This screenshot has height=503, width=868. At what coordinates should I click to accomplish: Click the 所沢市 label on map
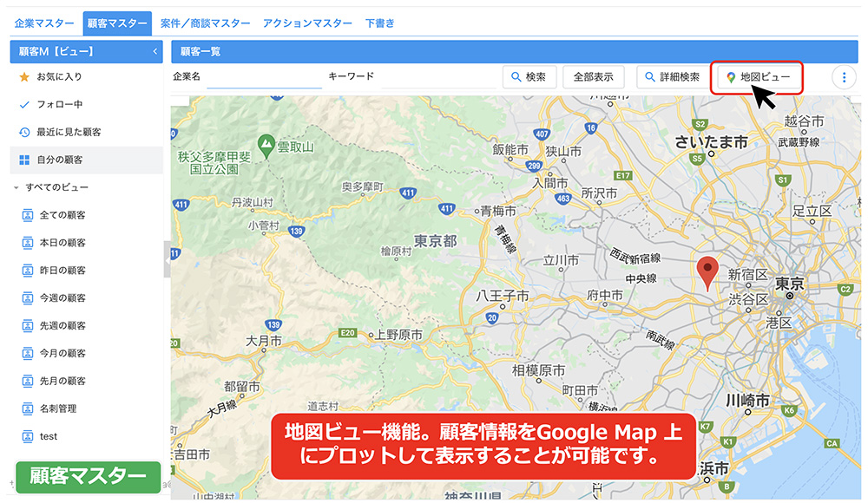pyautogui.click(x=599, y=193)
